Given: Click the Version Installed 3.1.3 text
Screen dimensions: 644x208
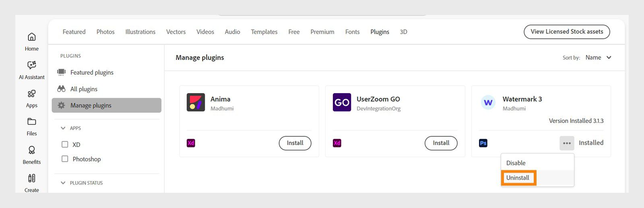Looking at the screenshot, I should coord(576,120).
